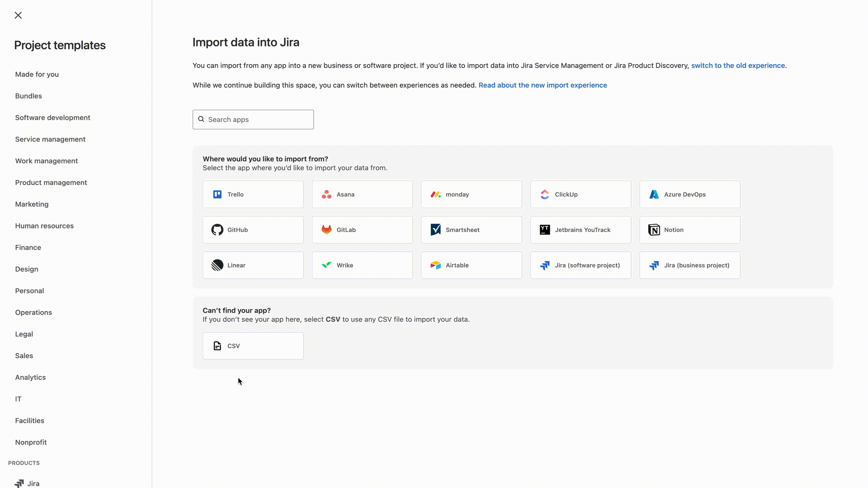868x488 pixels.
Task: Pick Airtable import card
Action: tap(472, 265)
